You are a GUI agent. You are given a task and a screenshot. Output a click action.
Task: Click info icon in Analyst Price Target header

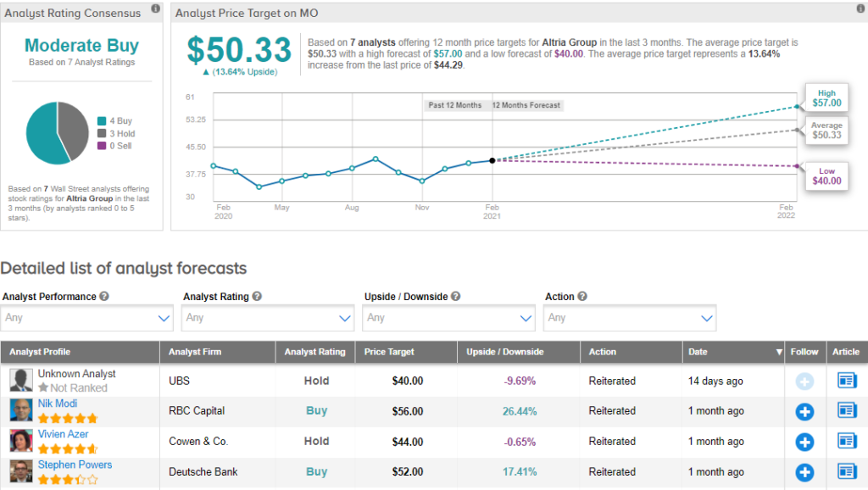[861, 8]
